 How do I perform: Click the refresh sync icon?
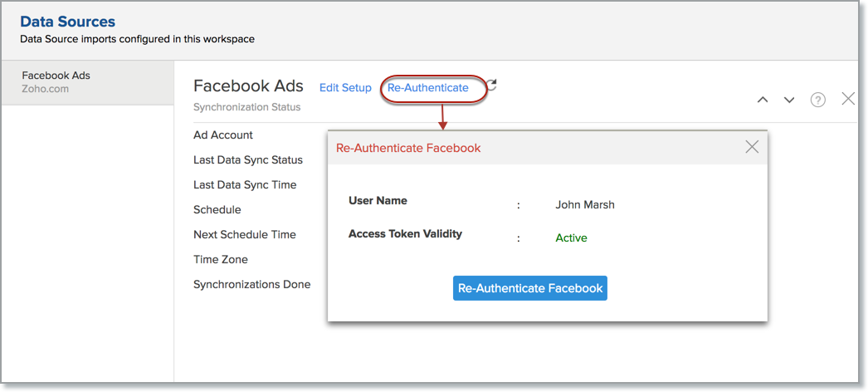point(491,86)
